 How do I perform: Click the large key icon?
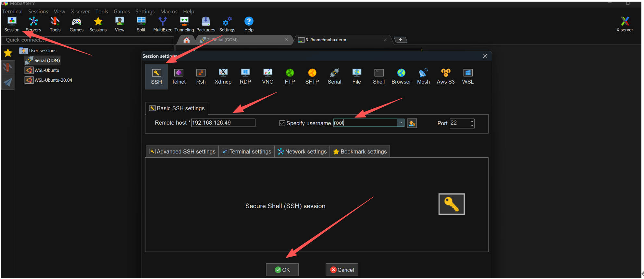click(452, 204)
